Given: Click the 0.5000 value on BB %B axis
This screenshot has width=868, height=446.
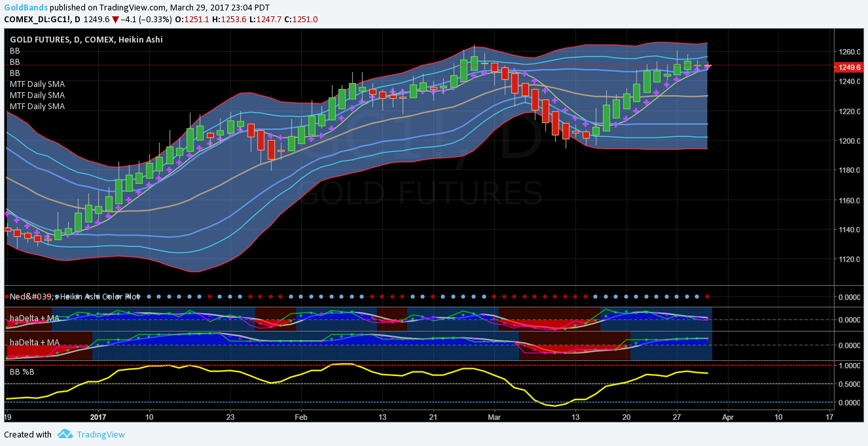Looking at the screenshot, I should 850,384.
